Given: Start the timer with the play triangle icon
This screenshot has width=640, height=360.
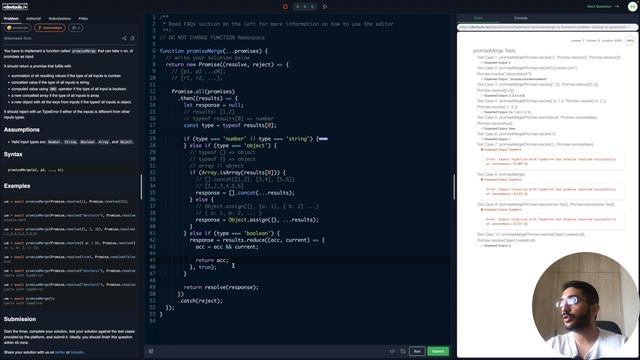Looking at the screenshot, I should tap(325, 7).
